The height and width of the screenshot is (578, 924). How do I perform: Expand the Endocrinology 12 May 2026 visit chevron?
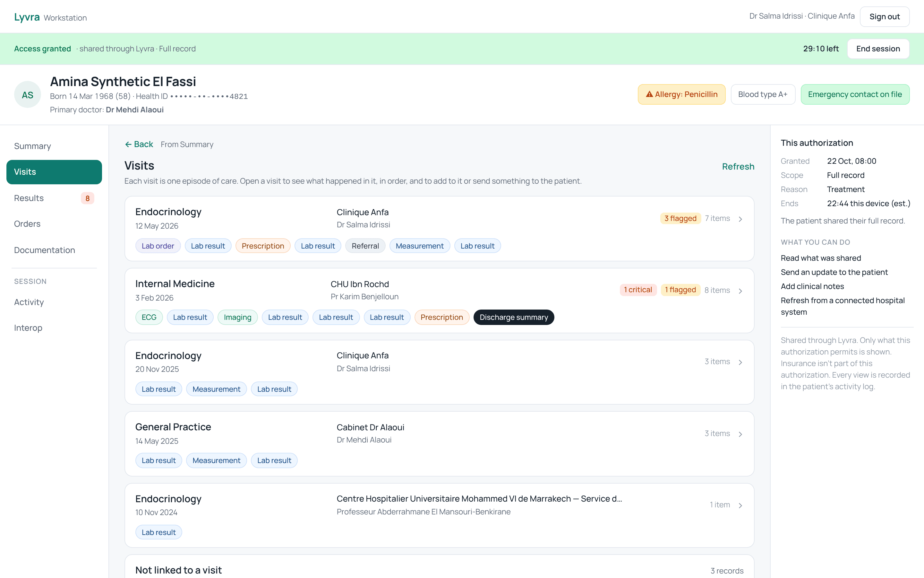(x=740, y=219)
